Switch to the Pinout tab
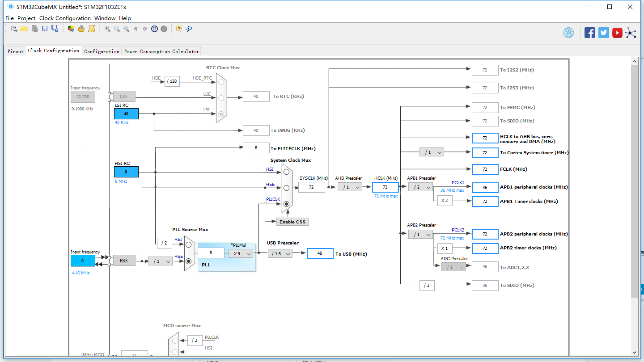The height and width of the screenshot is (362, 644). [x=15, y=51]
